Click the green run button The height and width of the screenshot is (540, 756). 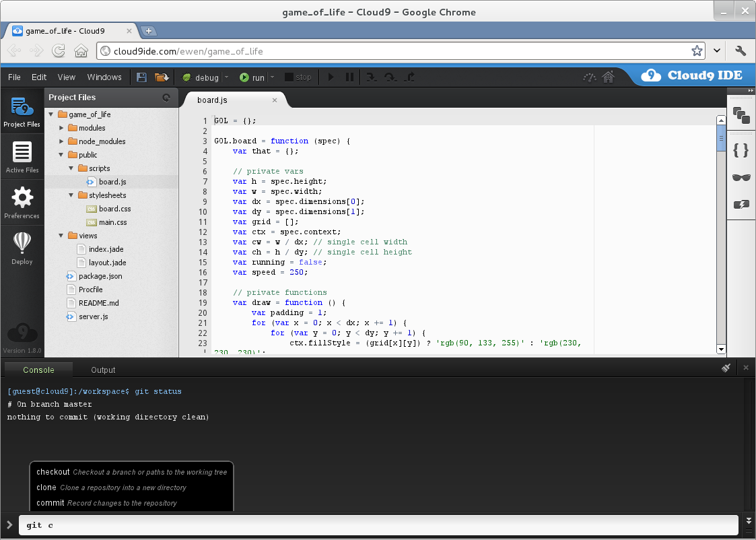[x=252, y=77]
